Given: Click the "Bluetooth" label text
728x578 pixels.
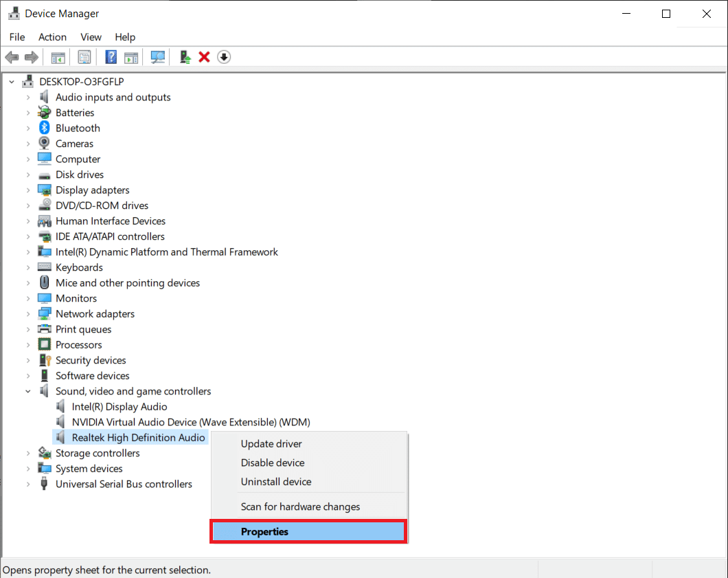Looking at the screenshot, I should [x=78, y=128].
